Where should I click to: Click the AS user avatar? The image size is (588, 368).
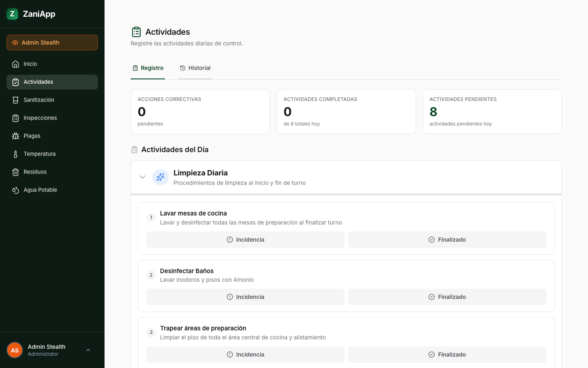[x=15, y=350]
